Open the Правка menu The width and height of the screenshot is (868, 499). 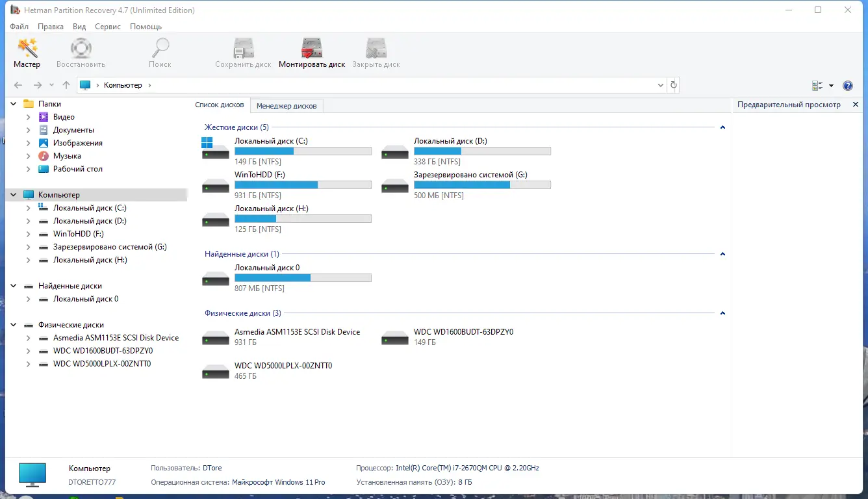pos(51,27)
